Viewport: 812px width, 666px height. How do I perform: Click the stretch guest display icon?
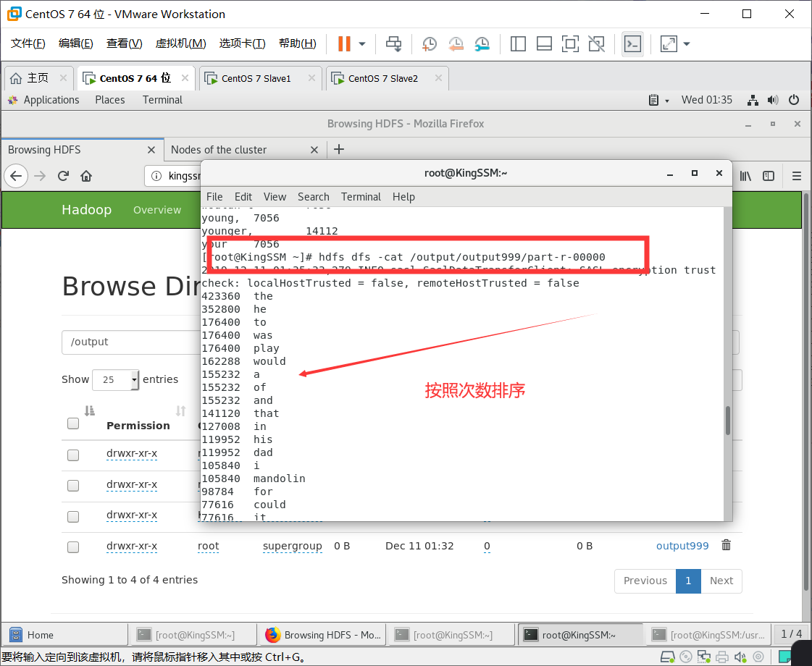pyautogui.click(x=669, y=44)
